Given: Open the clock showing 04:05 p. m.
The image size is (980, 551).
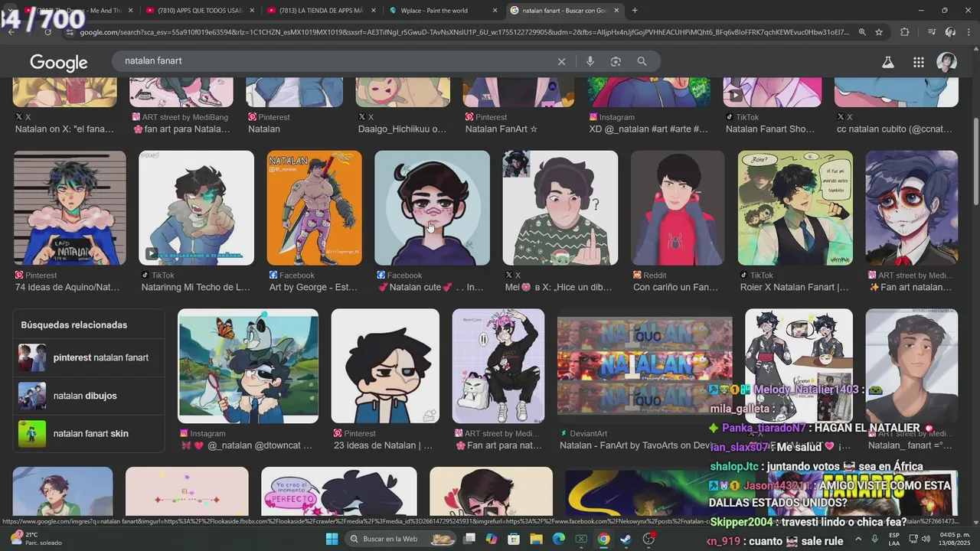Looking at the screenshot, I should coord(955,539).
